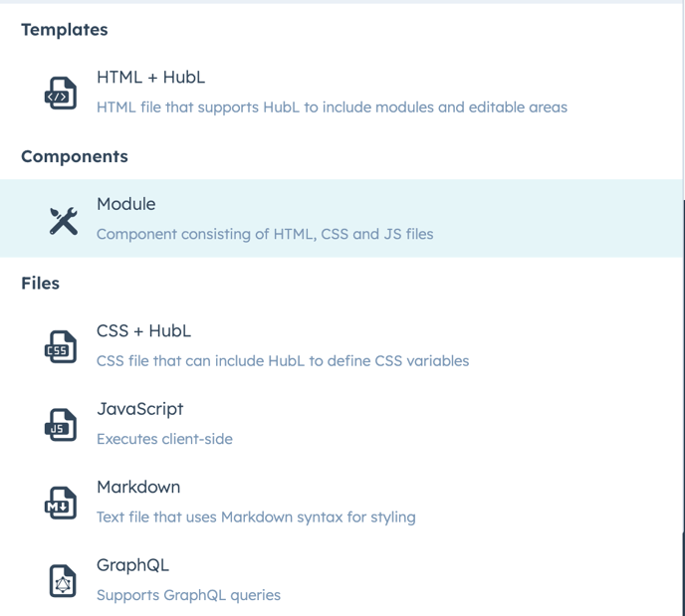Select the HTML + HubL template option
Viewport: 685px width, 616px height.
[x=341, y=92]
